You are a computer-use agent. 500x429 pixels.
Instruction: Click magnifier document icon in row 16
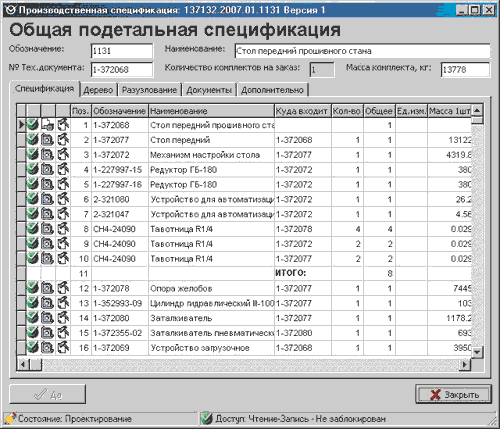[x=48, y=347]
